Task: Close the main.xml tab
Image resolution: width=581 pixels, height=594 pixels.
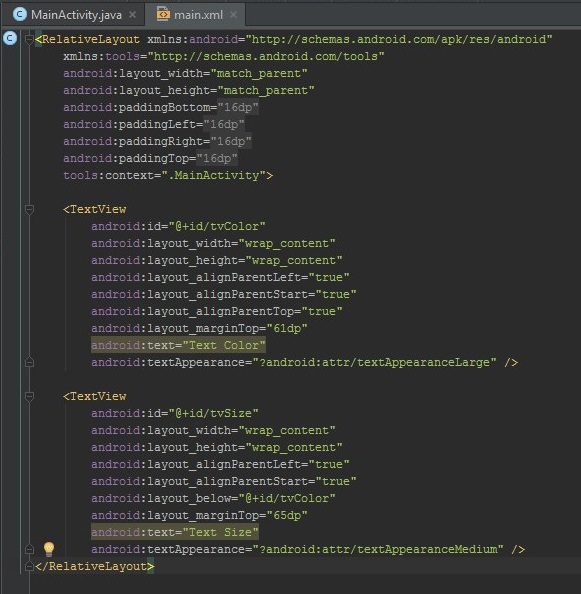Action: (234, 15)
